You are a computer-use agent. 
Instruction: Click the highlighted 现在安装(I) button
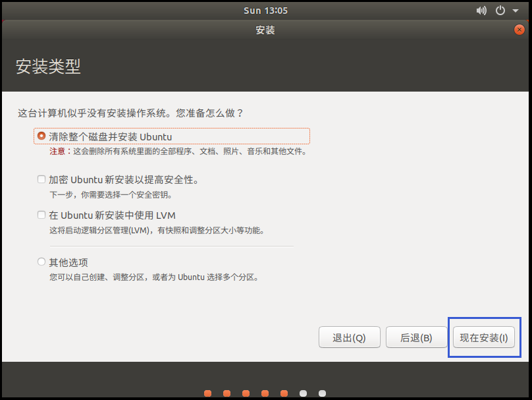coord(484,337)
